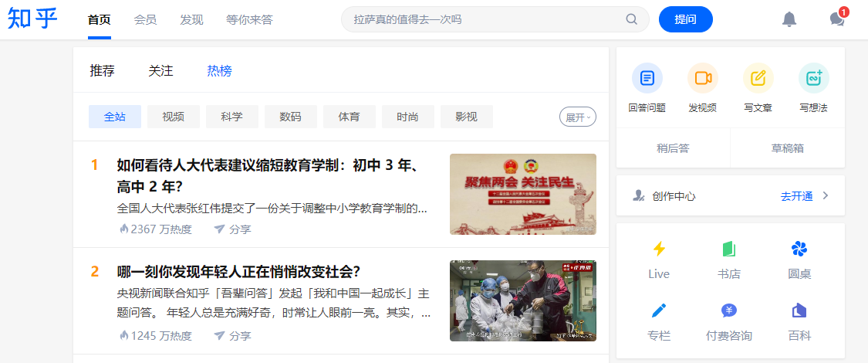This screenshot has height=363, width=868.
Task: Click the search magnifier icon
Action: click(x=632, y=19)
